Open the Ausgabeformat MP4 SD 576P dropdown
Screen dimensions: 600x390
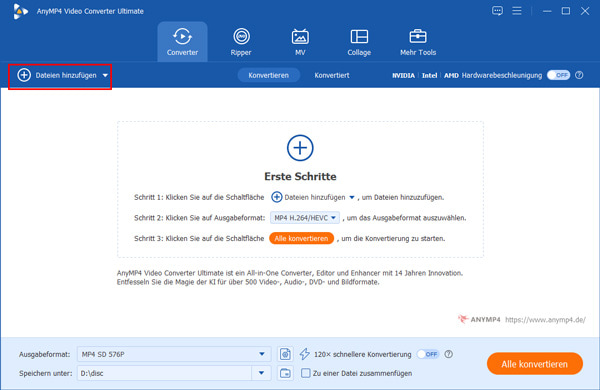(x=174, y=354)
